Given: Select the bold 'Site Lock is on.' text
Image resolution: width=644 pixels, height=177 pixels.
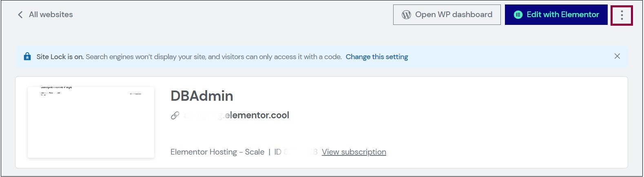Looking at the screenshot, I should click(x=60, y=57).
